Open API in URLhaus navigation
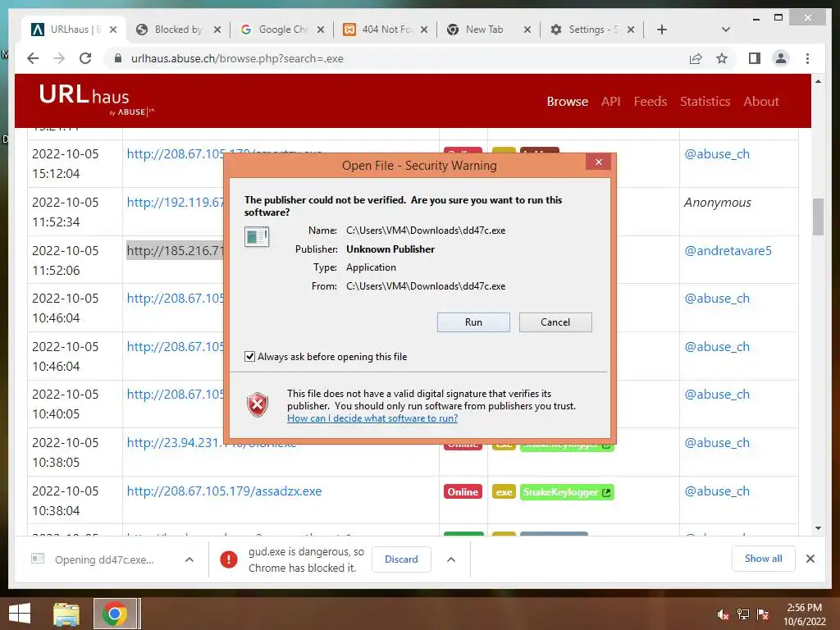 coord(610,101)
